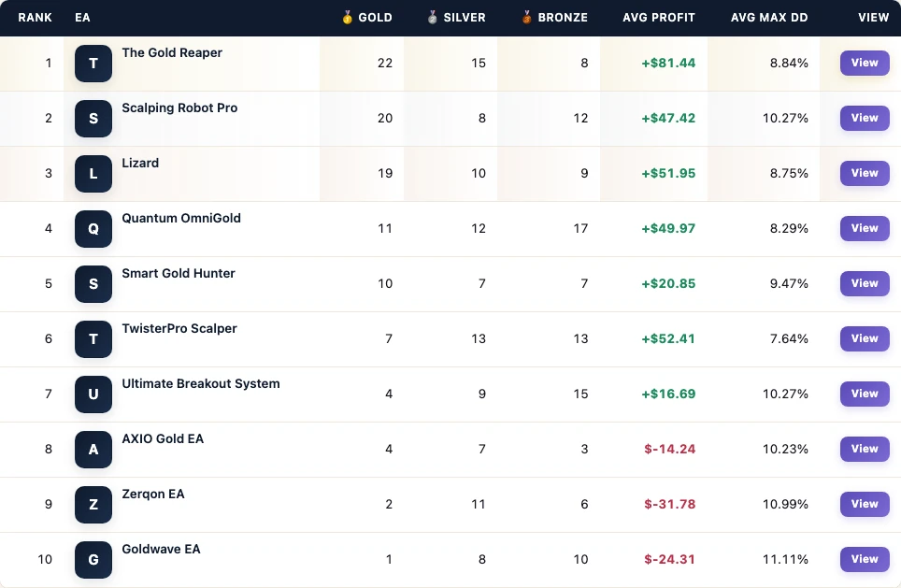
Task: Click the $-24.31 average profit value
Action: click(x=670, y=560)
